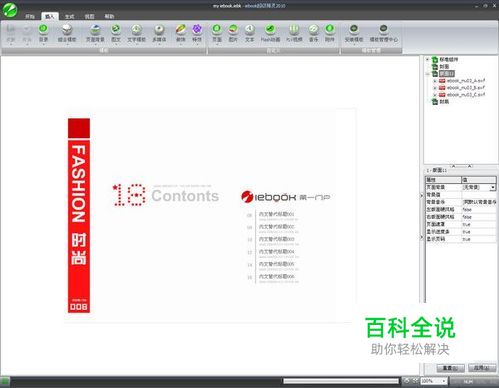Switch to the 帮助 ribbon tab

tap(109, 16)
